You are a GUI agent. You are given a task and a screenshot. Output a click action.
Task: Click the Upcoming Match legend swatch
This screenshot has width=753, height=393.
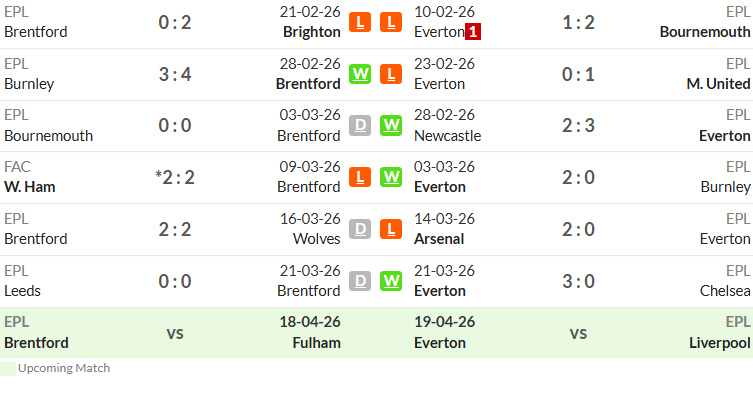[8, 368]
